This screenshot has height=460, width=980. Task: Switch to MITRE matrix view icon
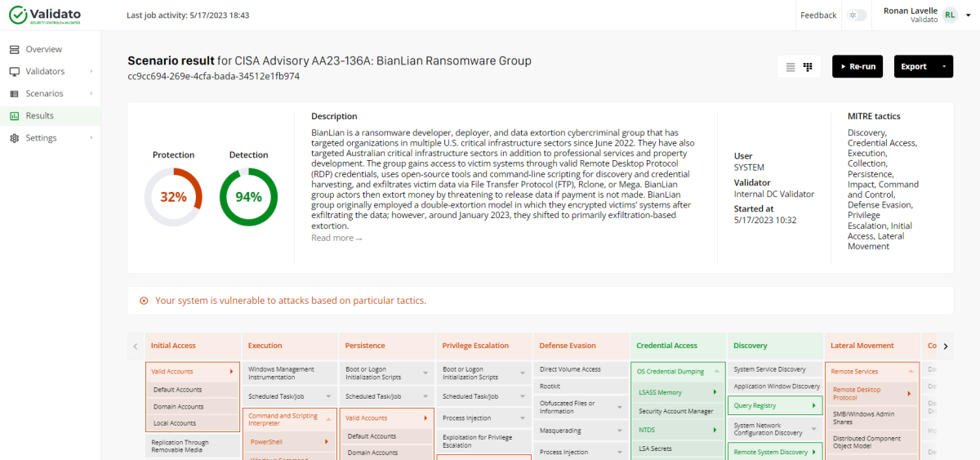tap(808, 67)
